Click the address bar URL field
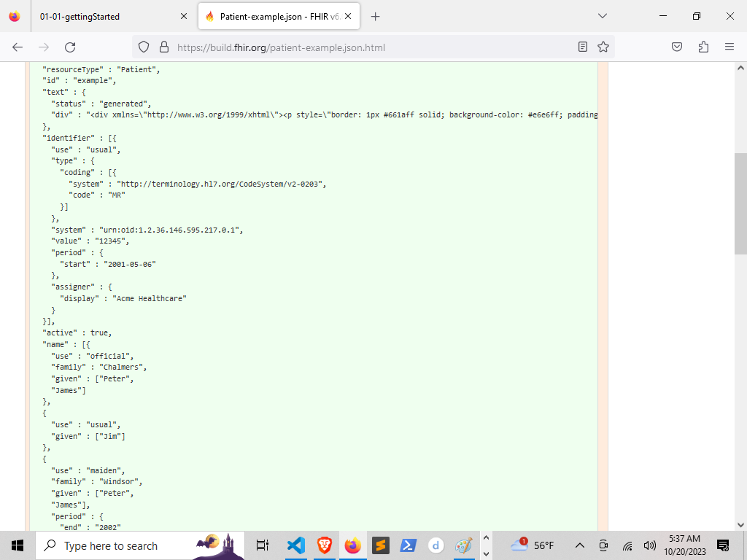 374,47
